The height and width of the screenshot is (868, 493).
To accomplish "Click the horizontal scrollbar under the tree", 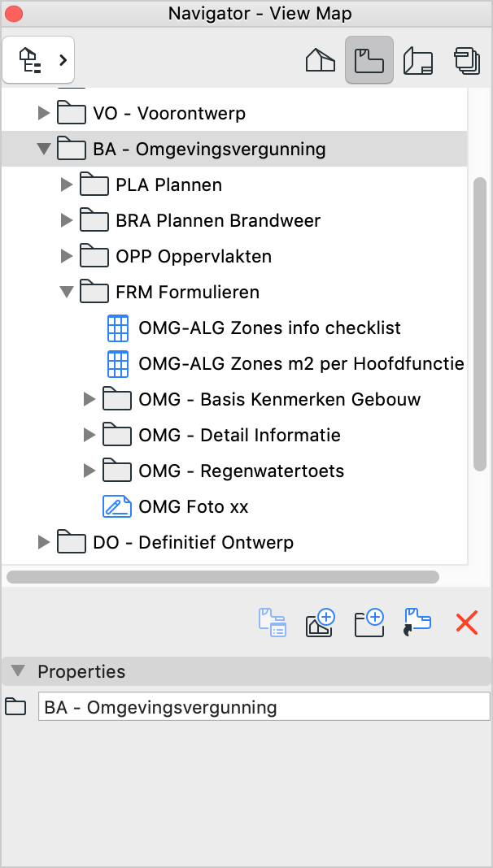I will point(223,577).
